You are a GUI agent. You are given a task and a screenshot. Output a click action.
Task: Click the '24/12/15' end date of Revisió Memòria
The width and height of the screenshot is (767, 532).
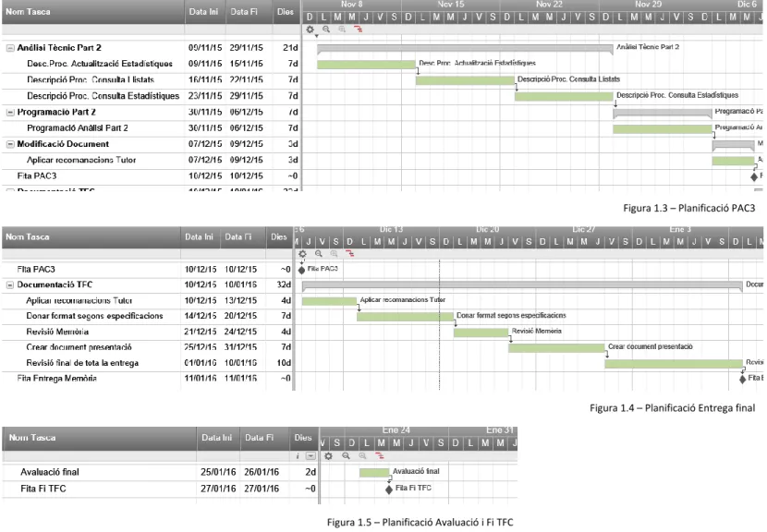(x=240, y=332)
